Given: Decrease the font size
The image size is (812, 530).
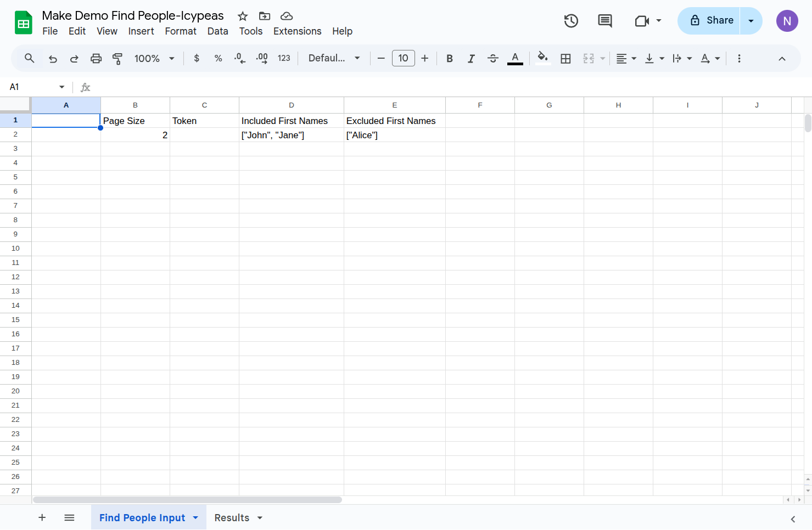Looking at the screenshot, I should tap(381, 58).
